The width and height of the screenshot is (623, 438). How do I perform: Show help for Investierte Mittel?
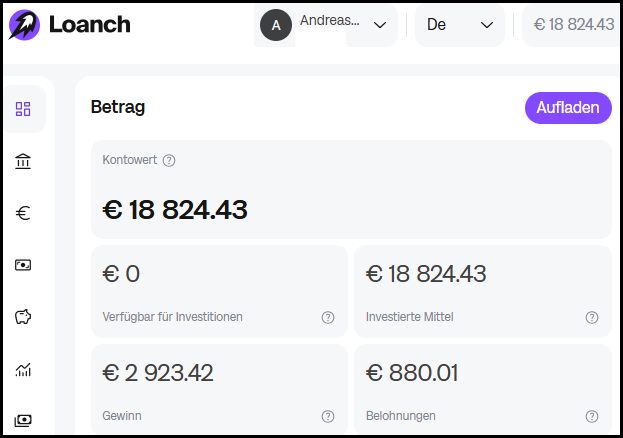pos(592,317)
